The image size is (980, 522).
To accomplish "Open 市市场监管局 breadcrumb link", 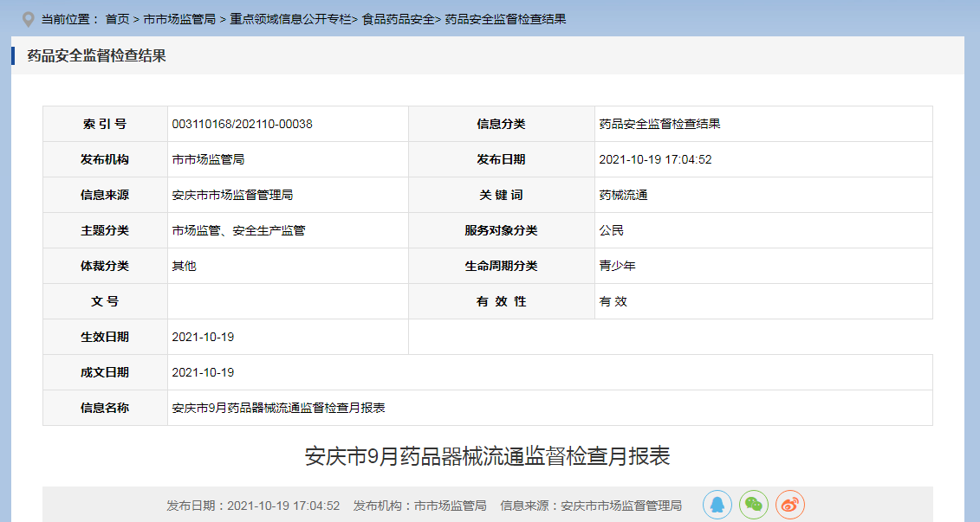I will 179,19.
